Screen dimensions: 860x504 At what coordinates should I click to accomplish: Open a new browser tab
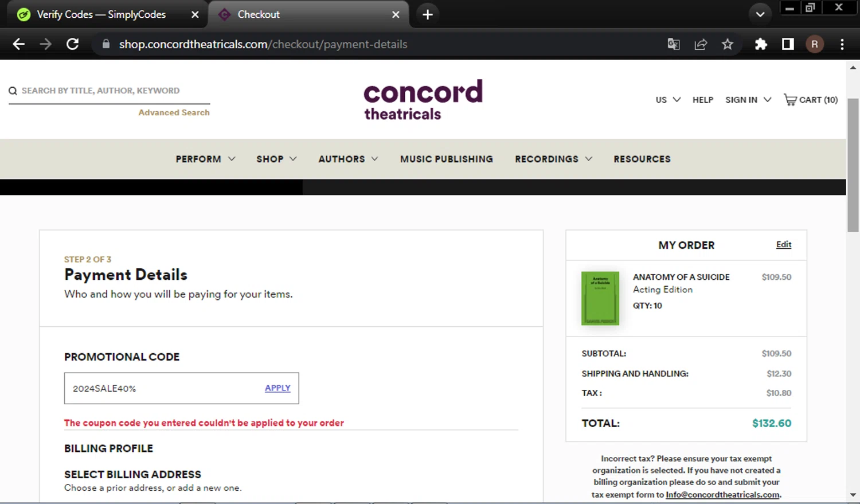point(428,15)
